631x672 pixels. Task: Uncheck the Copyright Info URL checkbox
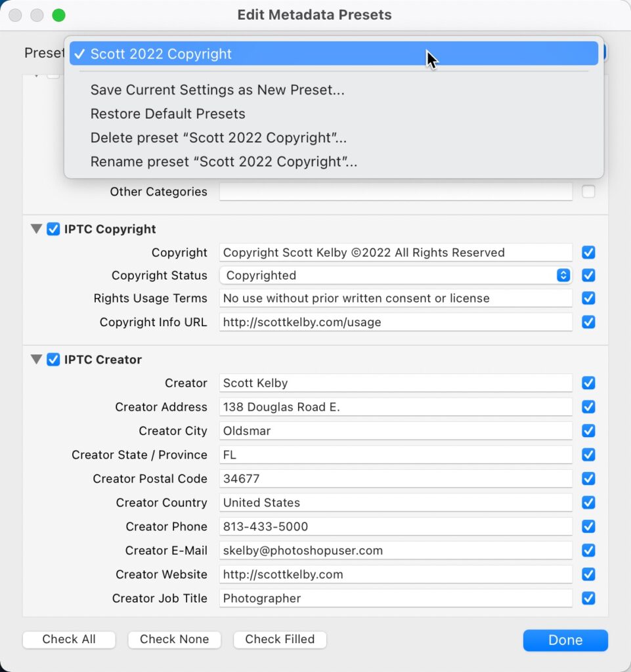coord(588,322)
